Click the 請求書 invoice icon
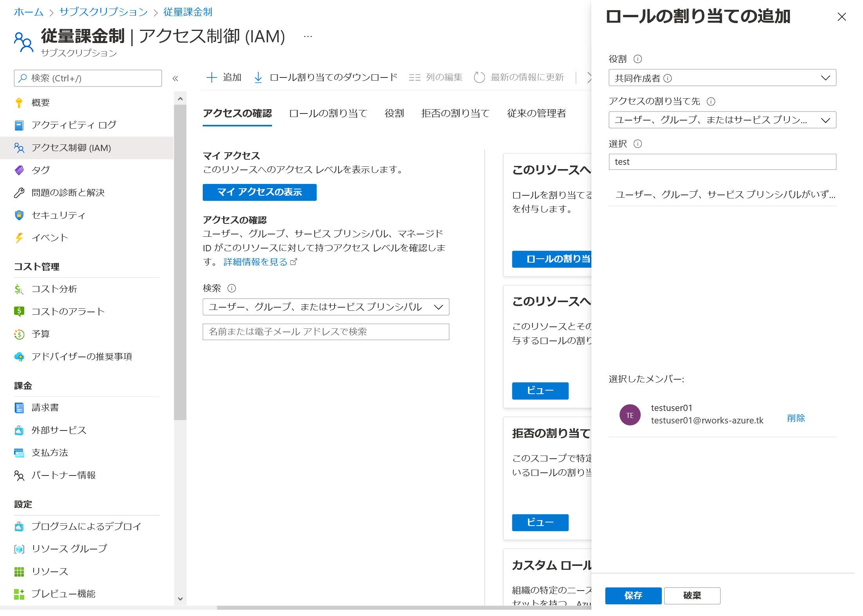The height and width of the screenshot is (616, 863). pyautogui.click(x=19, y=408)
